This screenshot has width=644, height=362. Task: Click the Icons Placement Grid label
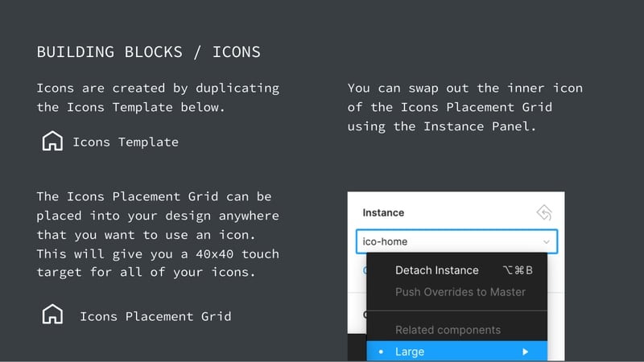coord(155,316)
